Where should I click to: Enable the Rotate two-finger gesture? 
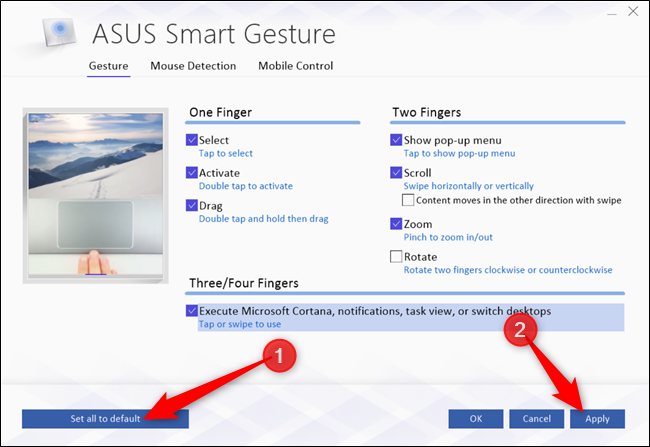[396, 257]
